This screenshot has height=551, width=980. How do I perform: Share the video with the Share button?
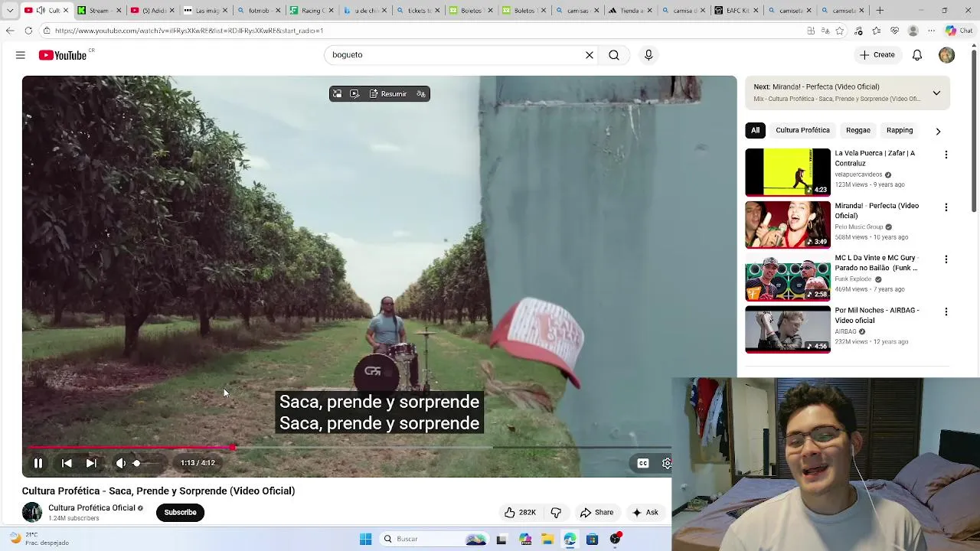coord(596,513)
